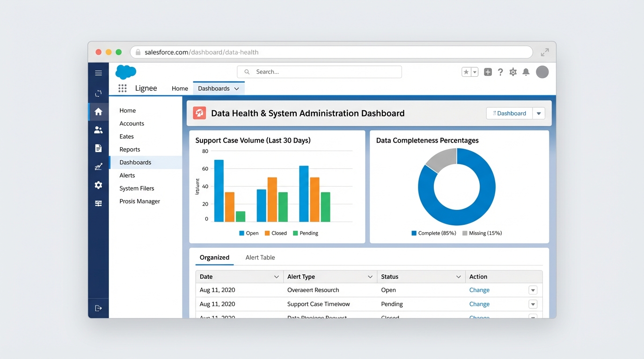Open the quick-create plus icon
This screenshot has width=644, height=359.
tap(488, 72)
